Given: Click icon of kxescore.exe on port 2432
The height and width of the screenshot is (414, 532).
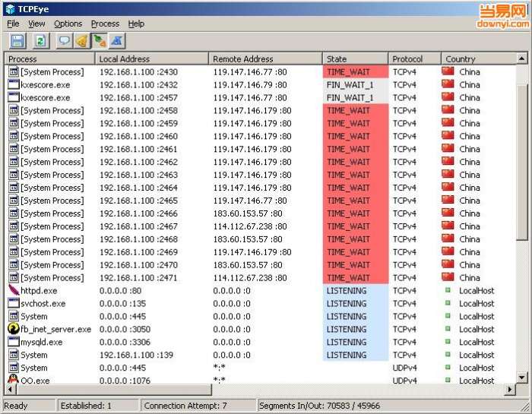Looking at the screenshot, I should (14, 84).
